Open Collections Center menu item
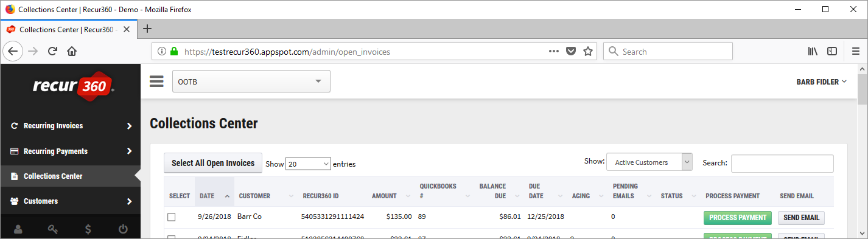This screenshot has width=868, height=239. [70, 176]
